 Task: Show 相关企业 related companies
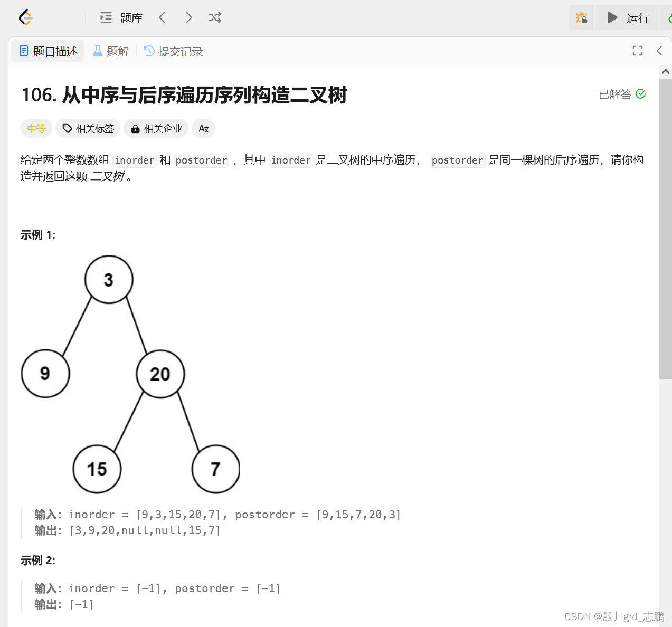coord(156,128)
